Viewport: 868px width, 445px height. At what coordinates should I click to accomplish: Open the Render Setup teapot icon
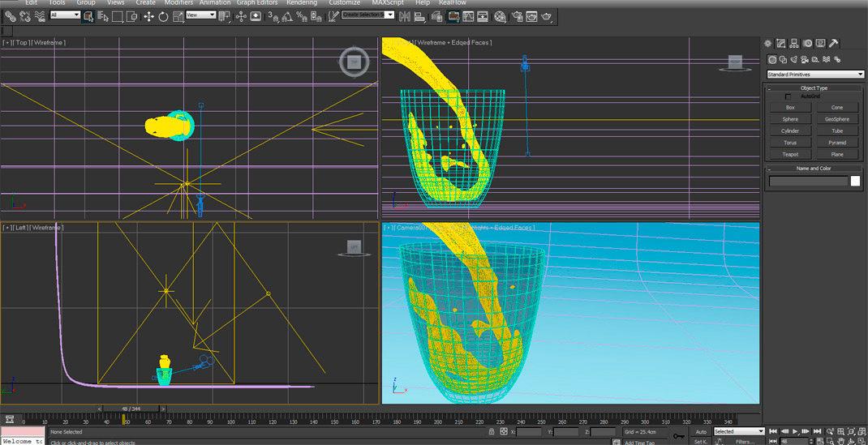(x=517, y=16)
